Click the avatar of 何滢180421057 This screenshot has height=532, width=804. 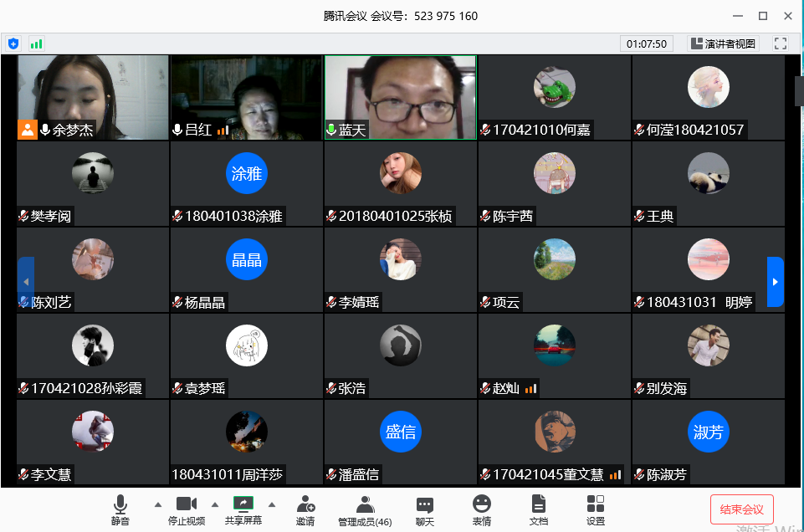coord(708,87)
